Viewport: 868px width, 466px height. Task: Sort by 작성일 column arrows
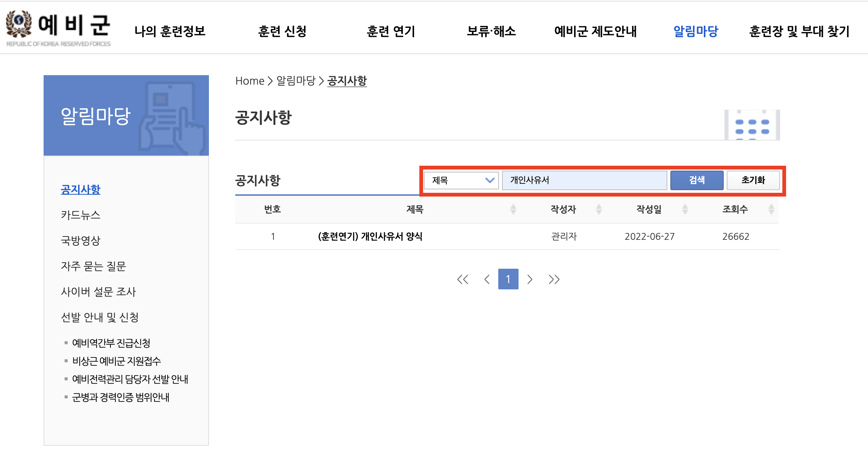click(x=685, y=209)
